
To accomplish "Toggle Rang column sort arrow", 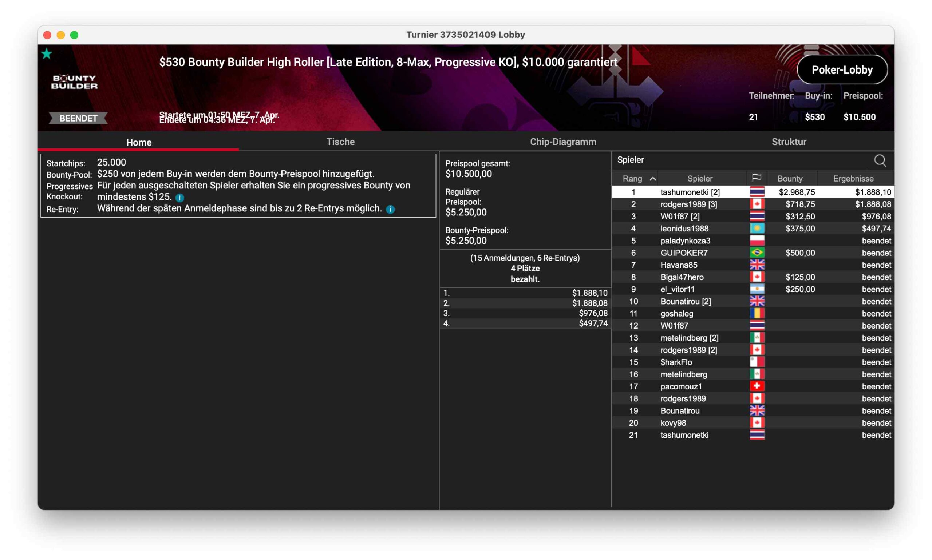I will point(652,179).
